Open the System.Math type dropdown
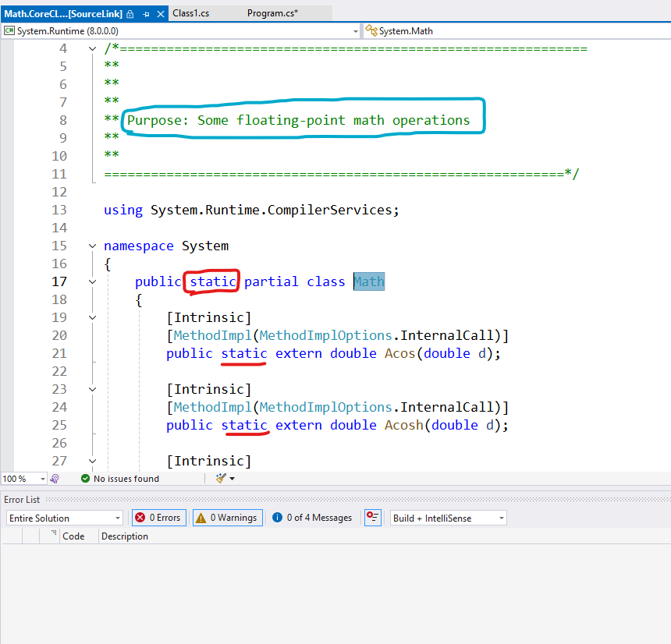Screen dimensions: 671x644 [x=517, y=30]
